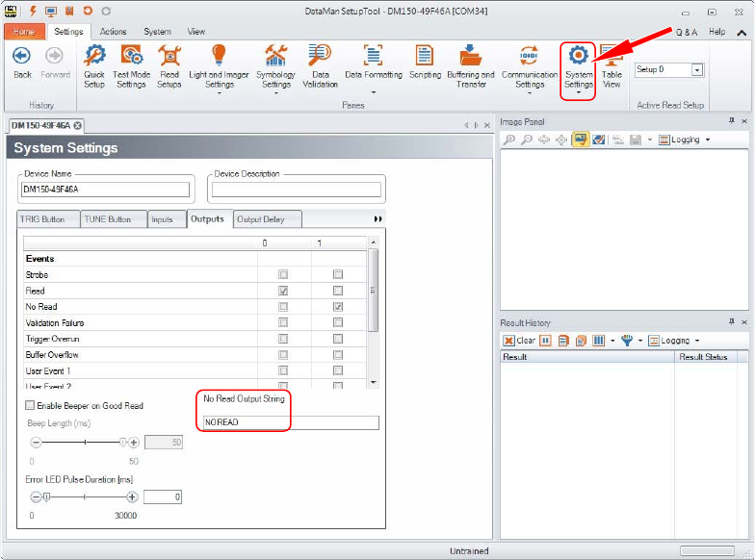Open the Active Read Setup dropdown
755x560 pixels.
click(x=697, y=70)
